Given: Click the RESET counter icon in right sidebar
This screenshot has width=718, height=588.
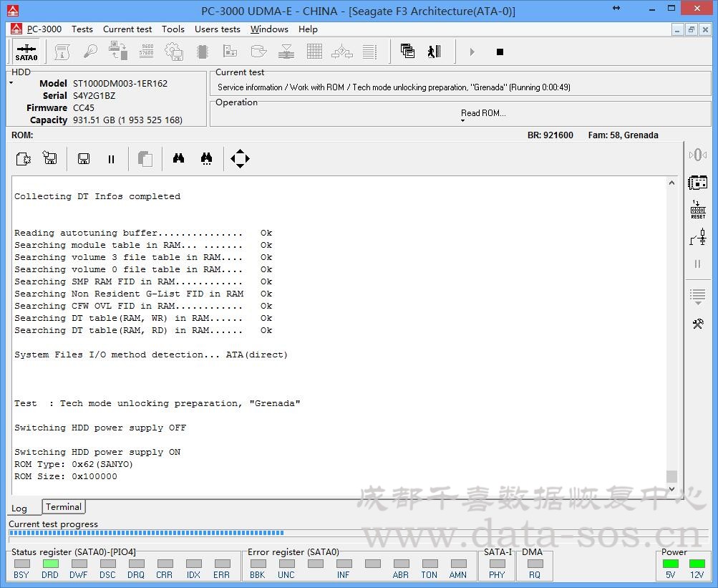Looking at the screenshot, I should (x=697, y=209).
